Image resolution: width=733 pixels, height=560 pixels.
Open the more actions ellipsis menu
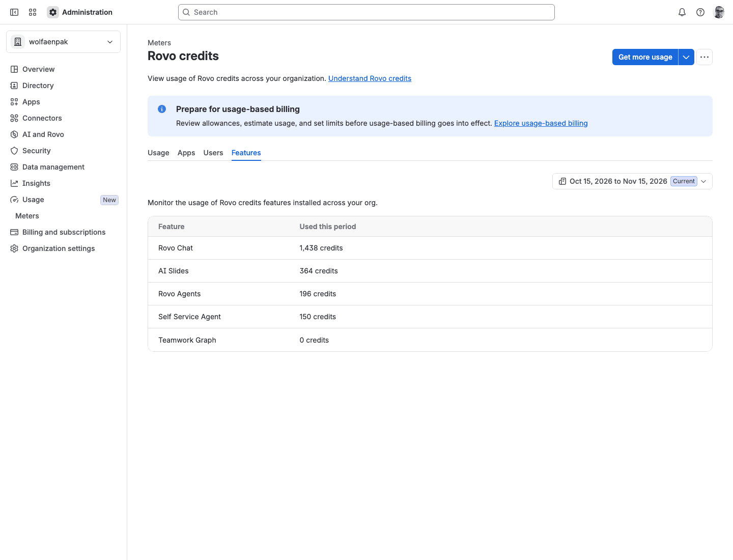point(704,57)
